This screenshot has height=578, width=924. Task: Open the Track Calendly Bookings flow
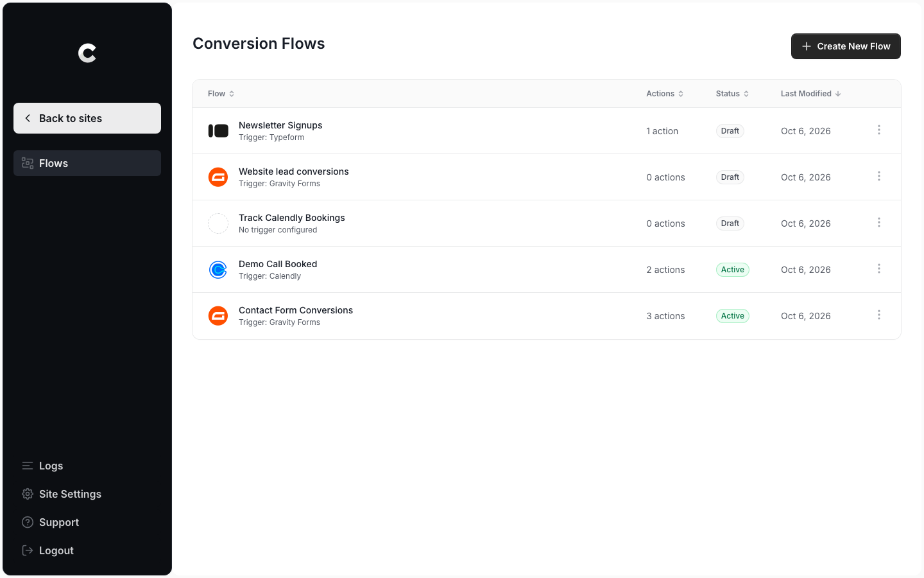(292, 218)
